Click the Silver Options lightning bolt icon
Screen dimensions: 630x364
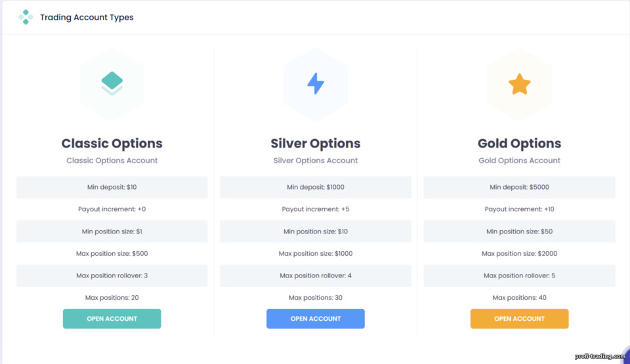coord(316,84)
